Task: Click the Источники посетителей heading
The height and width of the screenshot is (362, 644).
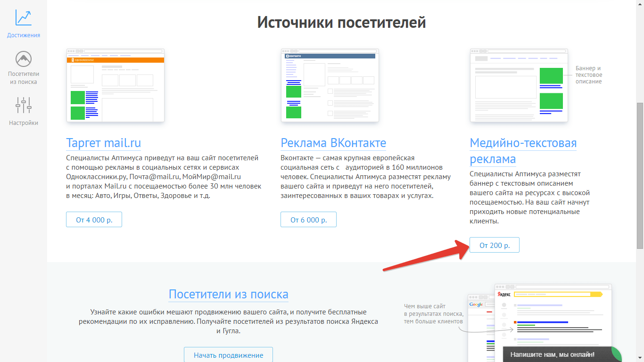Action: tap(341, 22)
